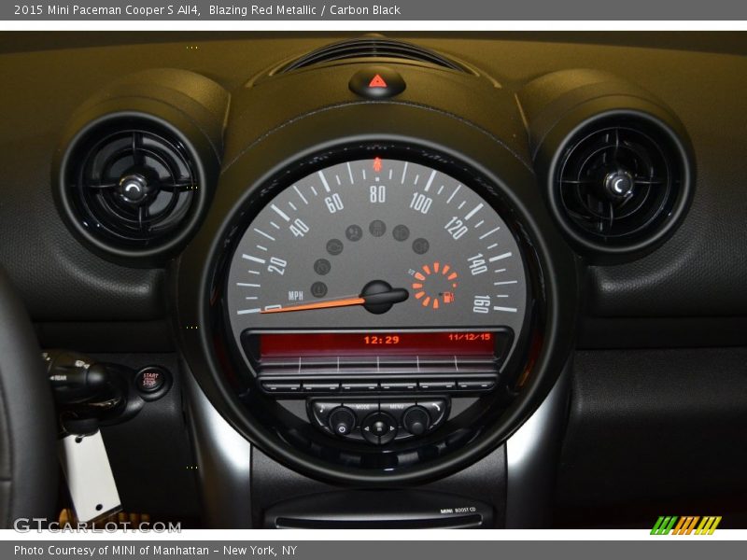747x560 pixels.
Task: Push the START STOP engine button
Action: pos(150,381)
